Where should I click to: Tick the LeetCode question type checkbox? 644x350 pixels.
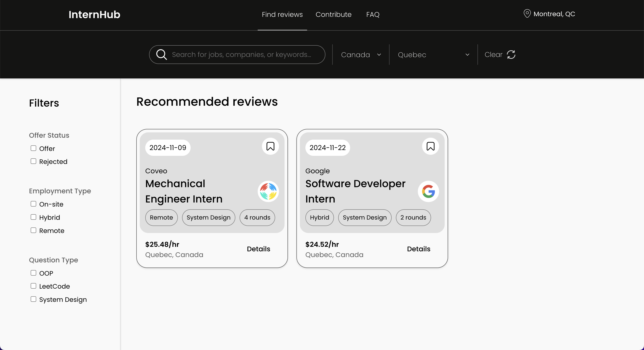[33, 286]
